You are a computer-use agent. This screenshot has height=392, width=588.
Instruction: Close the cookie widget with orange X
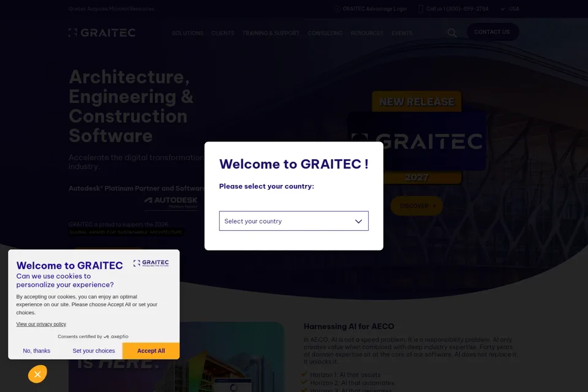coord(37,374)
